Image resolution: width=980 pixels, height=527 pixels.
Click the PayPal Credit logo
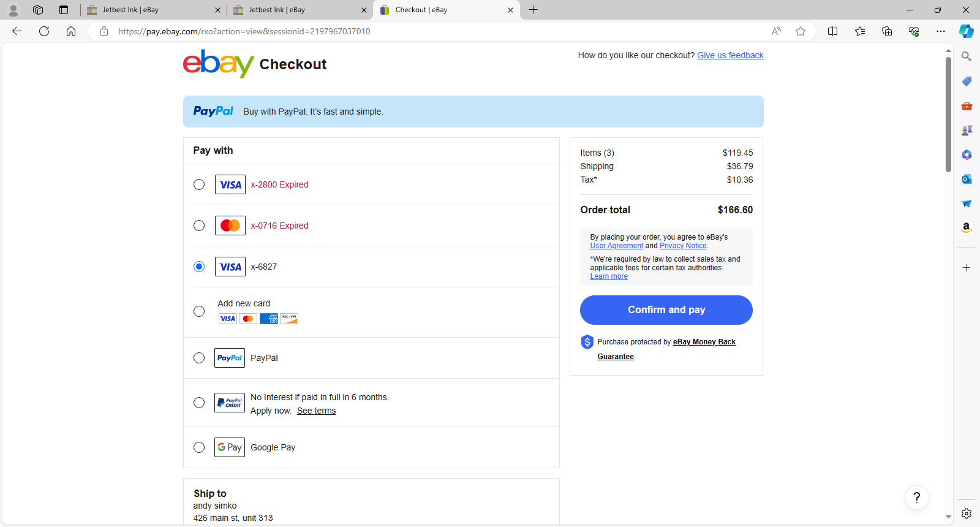tap(230, 403)
